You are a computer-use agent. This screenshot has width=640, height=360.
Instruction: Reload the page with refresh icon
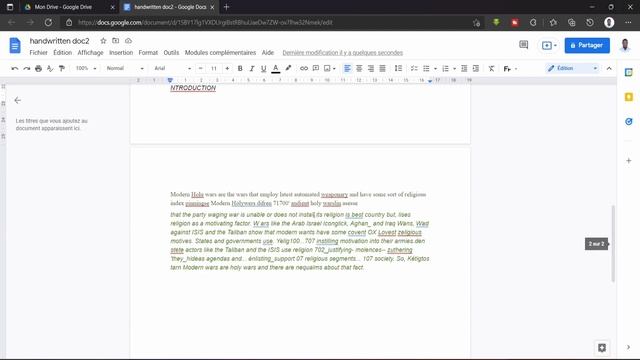(x=48, y=22)
